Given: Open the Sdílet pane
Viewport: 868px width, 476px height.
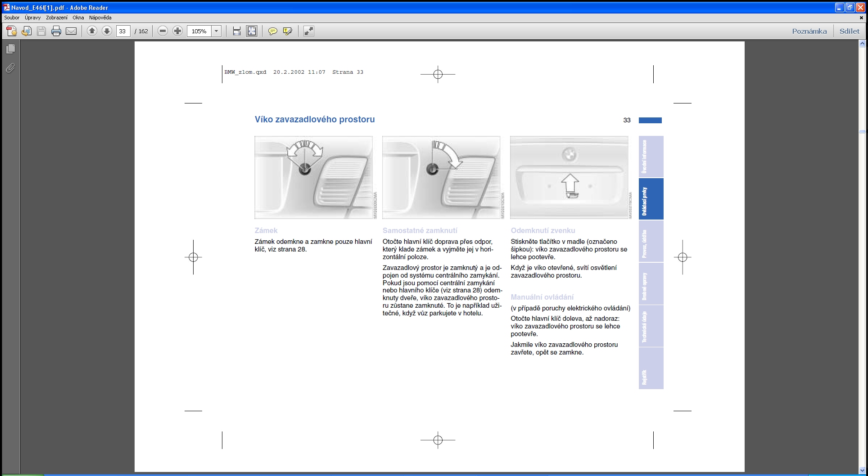Looking at the screenshot, I should click(x=849, y=31).
